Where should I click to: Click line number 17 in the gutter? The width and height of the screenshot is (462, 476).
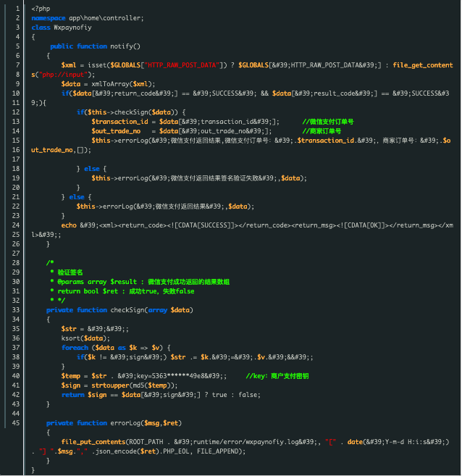tap(16, 159)
